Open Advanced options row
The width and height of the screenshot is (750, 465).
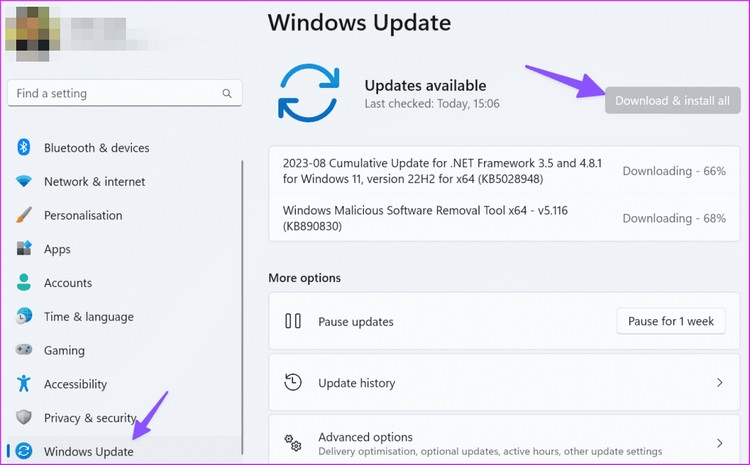coord(504,440)
